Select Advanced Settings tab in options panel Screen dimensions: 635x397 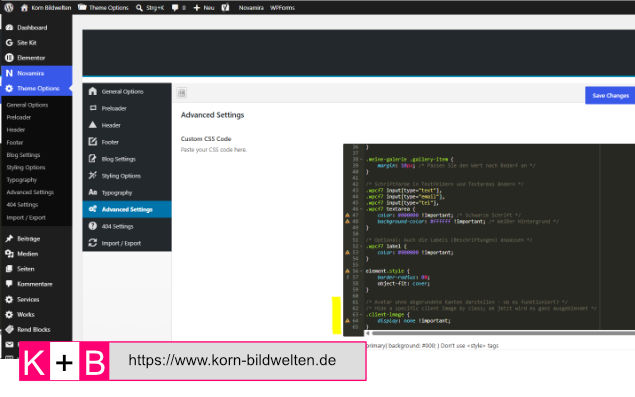[127, 209]
